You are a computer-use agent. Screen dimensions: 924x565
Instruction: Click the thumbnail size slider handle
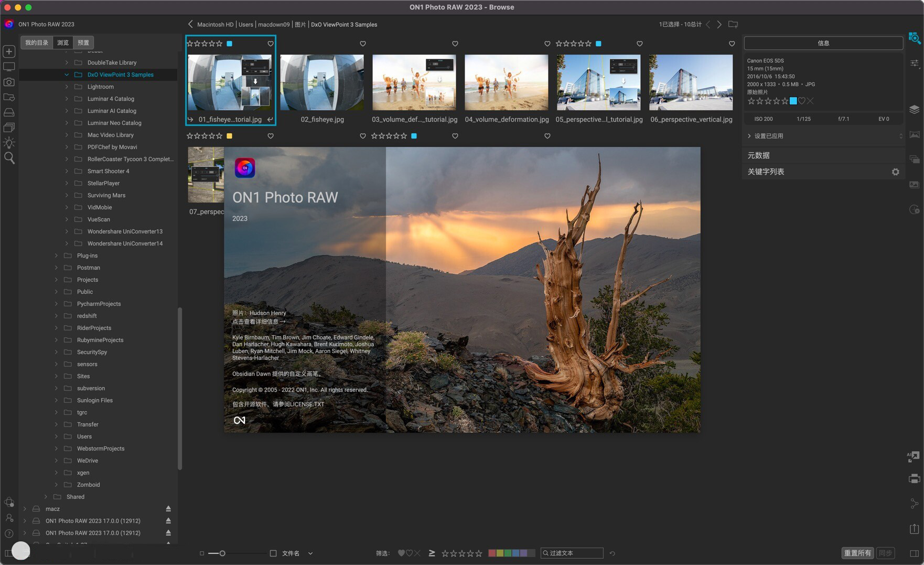tap(222, 553)
